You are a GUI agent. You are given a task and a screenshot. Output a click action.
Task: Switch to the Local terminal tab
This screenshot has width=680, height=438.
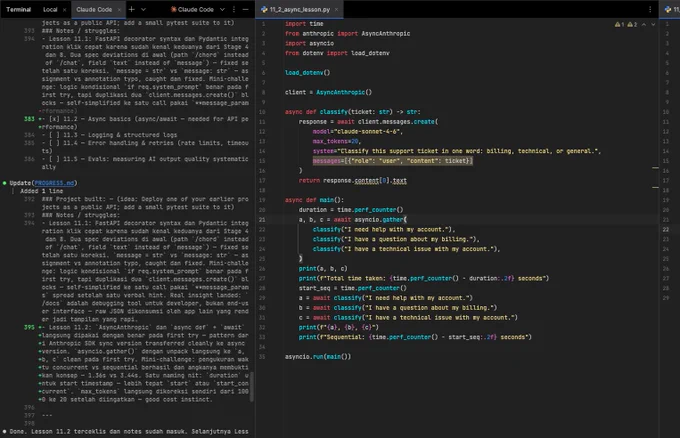50,10
